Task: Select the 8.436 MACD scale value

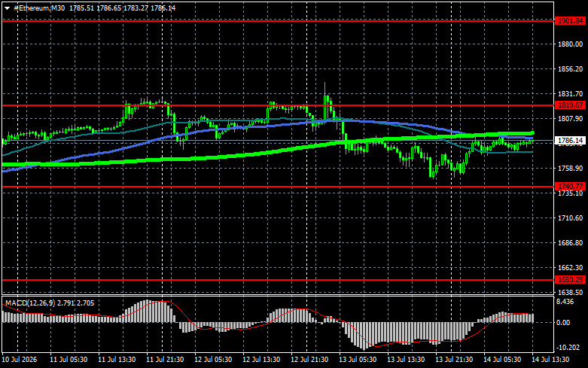Action: pos(565,302)
